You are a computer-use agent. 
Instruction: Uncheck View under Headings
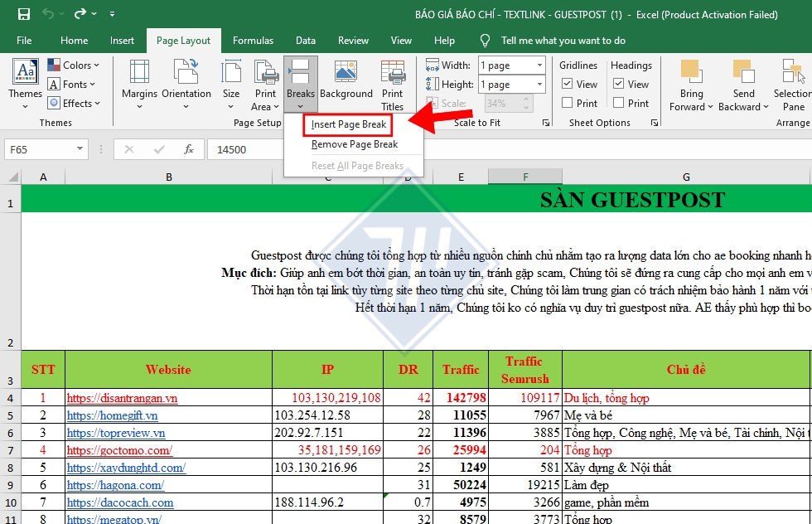[620, 84]
